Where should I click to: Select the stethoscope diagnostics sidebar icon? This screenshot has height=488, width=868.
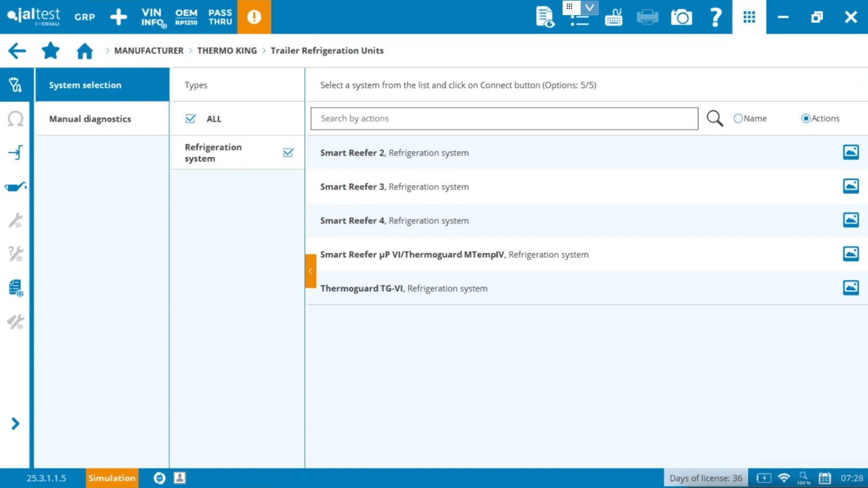15,85
